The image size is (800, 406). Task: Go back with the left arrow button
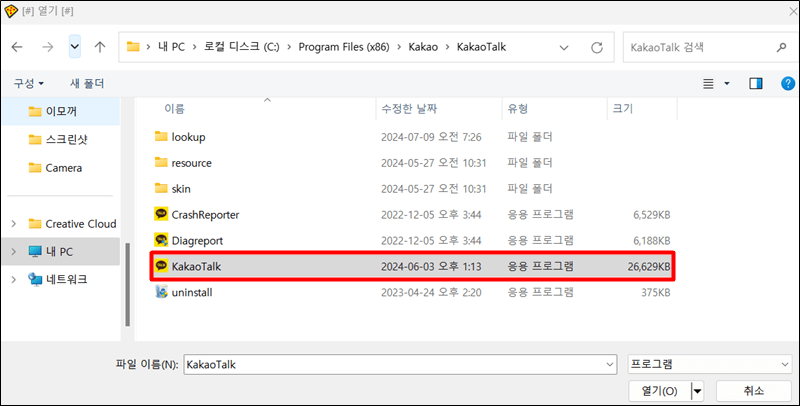[17, 47]
